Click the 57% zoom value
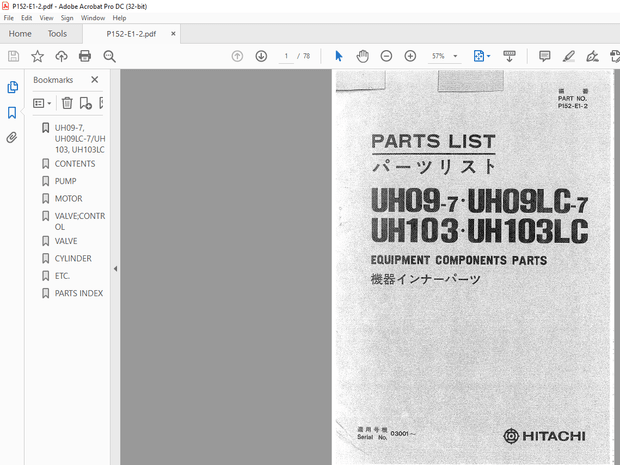This screenshot has height=465, width=620. (x=438, y=56)
